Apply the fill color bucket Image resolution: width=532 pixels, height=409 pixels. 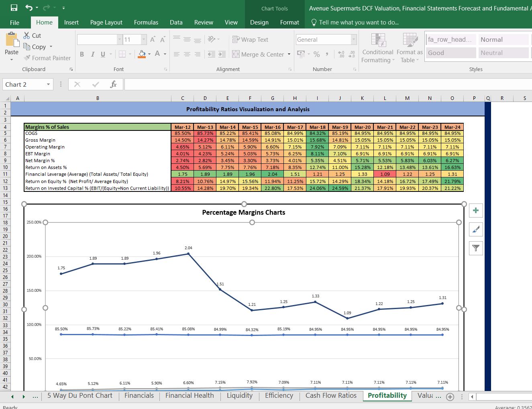coord(142,54)
